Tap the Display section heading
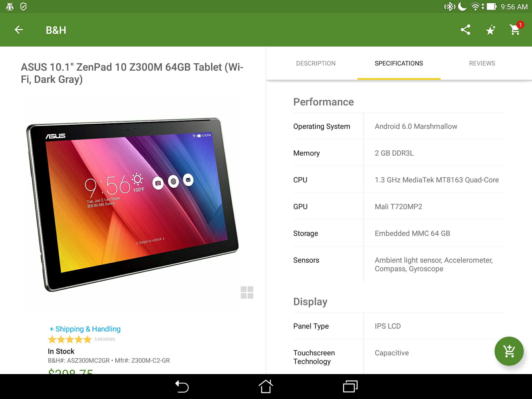The width and height of the screenshot is (532, 399). click(310, 302)
